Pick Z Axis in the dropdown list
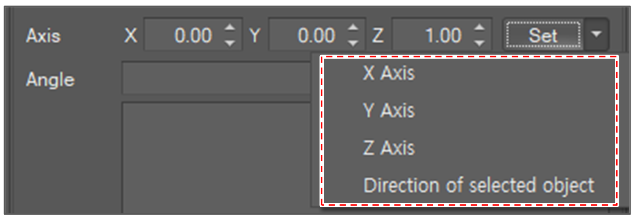The height and width of the screenshot is (219, 644). (x=389, y=148)
